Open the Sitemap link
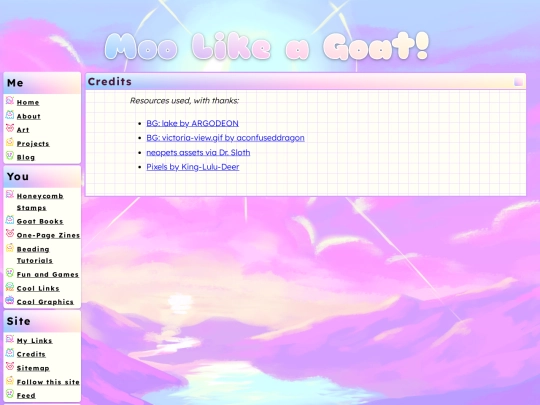Viewport: 540px width, 405px height. point(33,368)
